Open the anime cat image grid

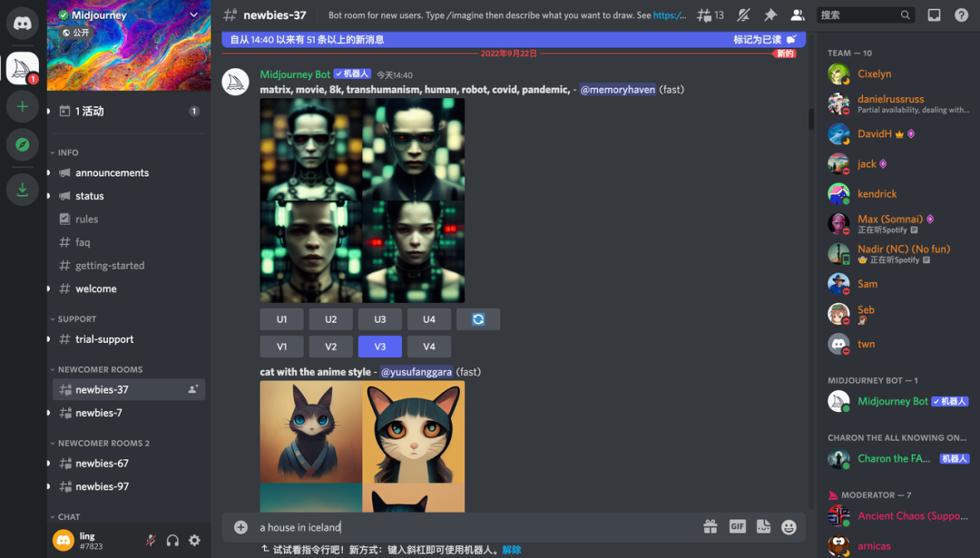pos(362,446)
